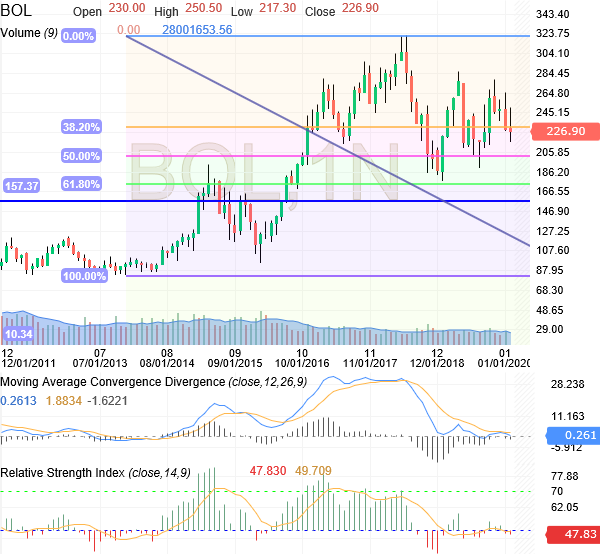Screen dimensions: 600x554
Task: Click the 10/01/2016 date axis label
Action: click(302, 363)
